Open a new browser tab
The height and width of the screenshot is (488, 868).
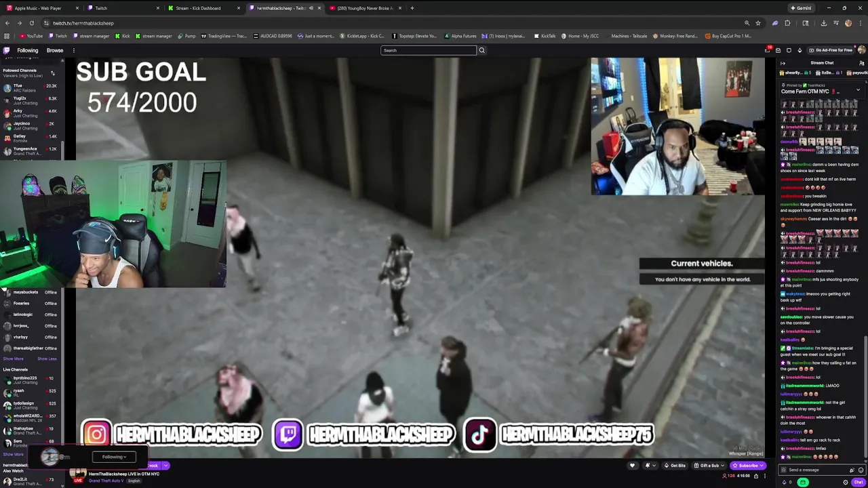[x=412, y=8]
